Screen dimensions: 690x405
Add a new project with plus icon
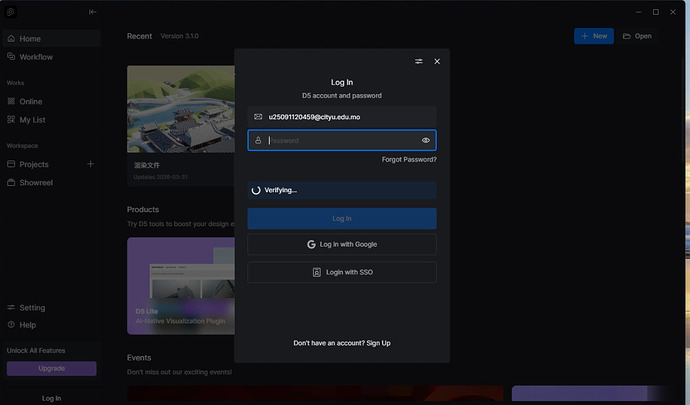pos(91,164)
